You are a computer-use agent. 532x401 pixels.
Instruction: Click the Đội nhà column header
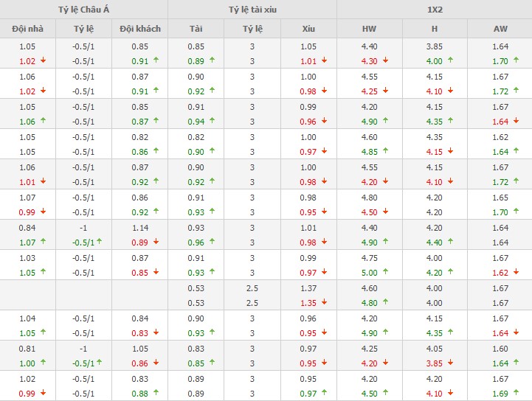[x=27, y=29]
